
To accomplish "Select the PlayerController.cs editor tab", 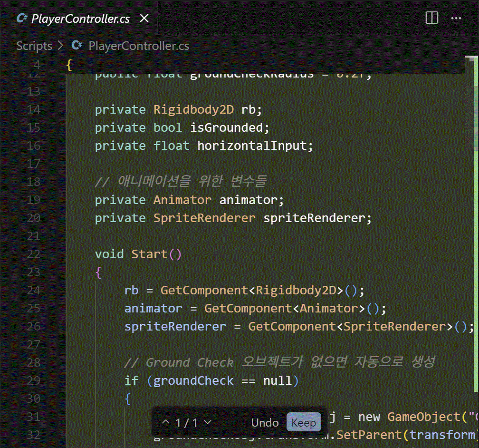I will tap(80, 19).
